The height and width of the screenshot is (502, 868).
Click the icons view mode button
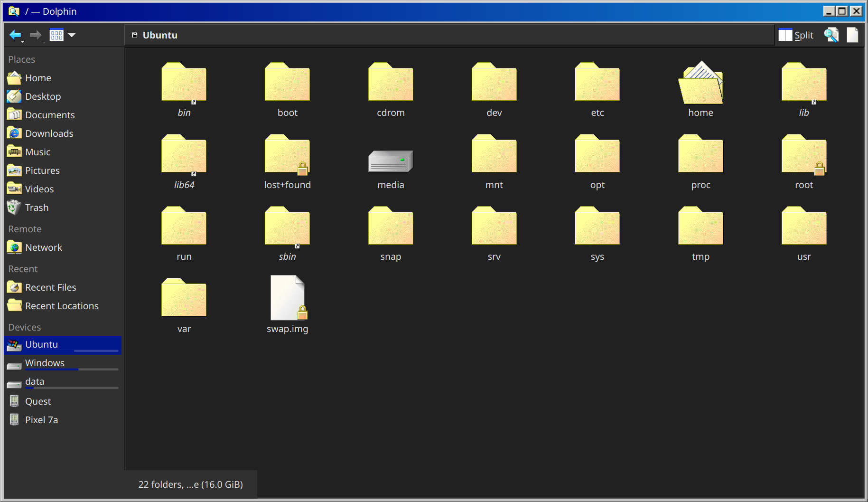tap(56, 35)
